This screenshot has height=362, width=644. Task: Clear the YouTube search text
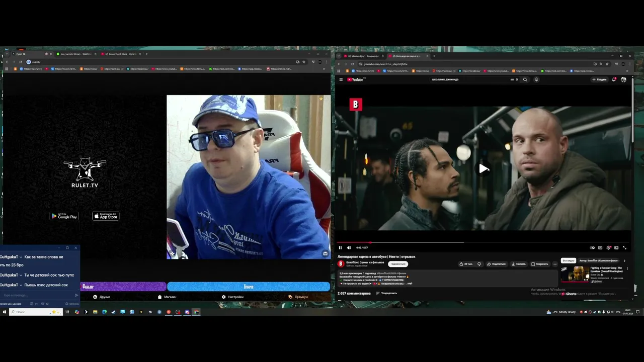(517, 79)
